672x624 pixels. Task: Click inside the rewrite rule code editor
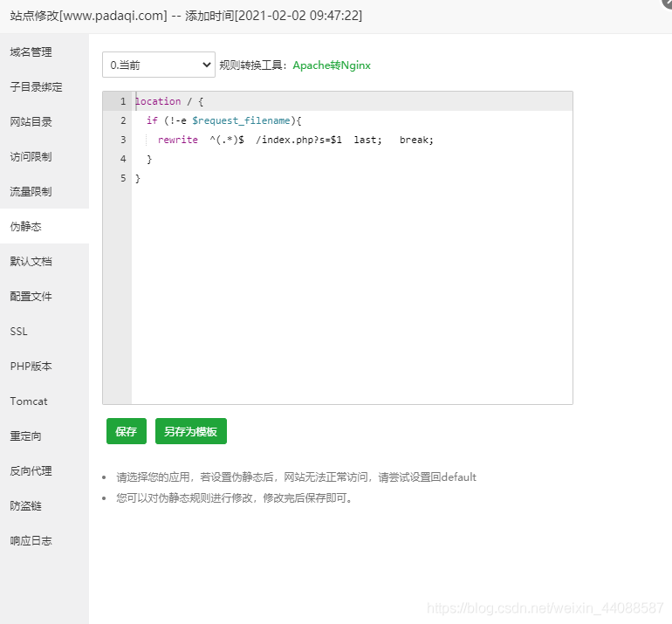349,279
